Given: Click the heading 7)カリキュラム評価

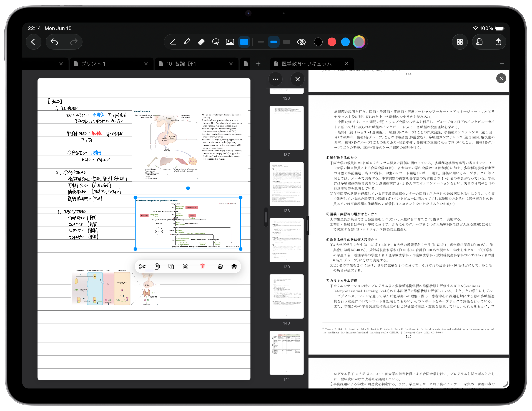Looking at the screenshot, I should click(x=342, y=281).
